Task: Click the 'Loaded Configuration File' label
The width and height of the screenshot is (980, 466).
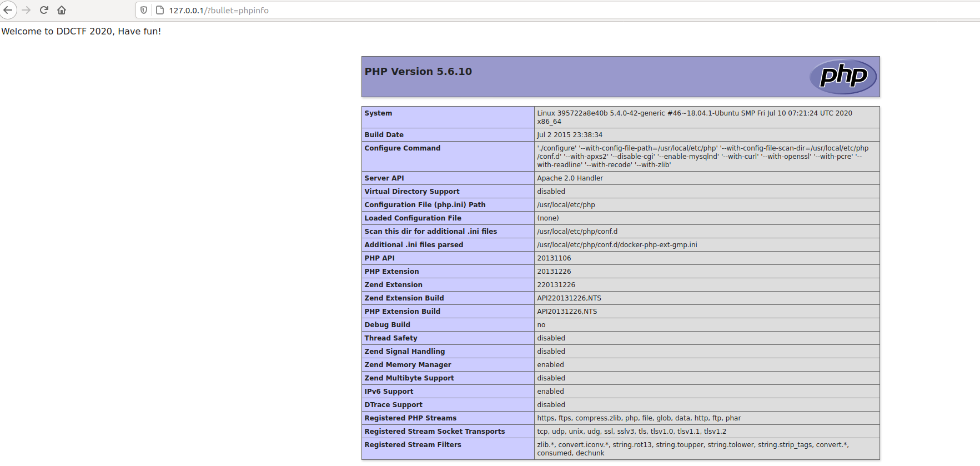Action: tap(413, 218)
